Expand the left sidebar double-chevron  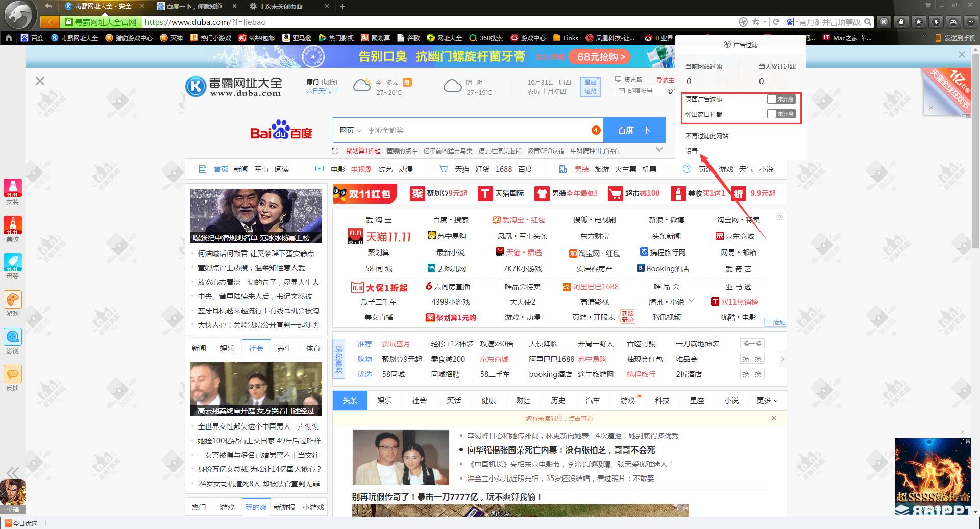tap(13, 472)
